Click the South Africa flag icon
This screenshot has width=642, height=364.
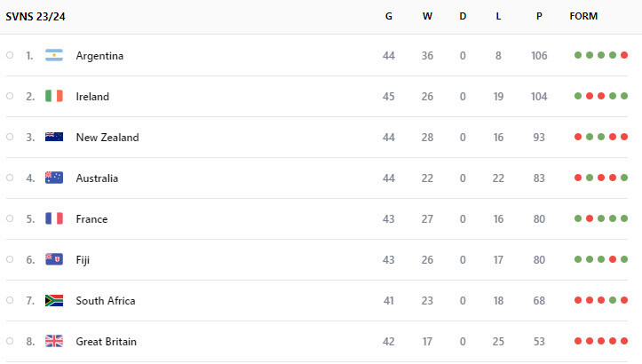tap(54, 301)
